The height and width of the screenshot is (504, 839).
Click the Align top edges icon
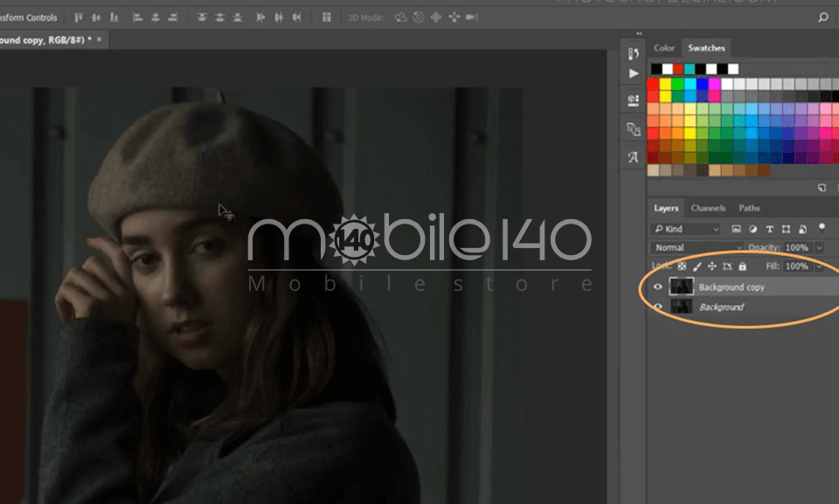(78, 17)
